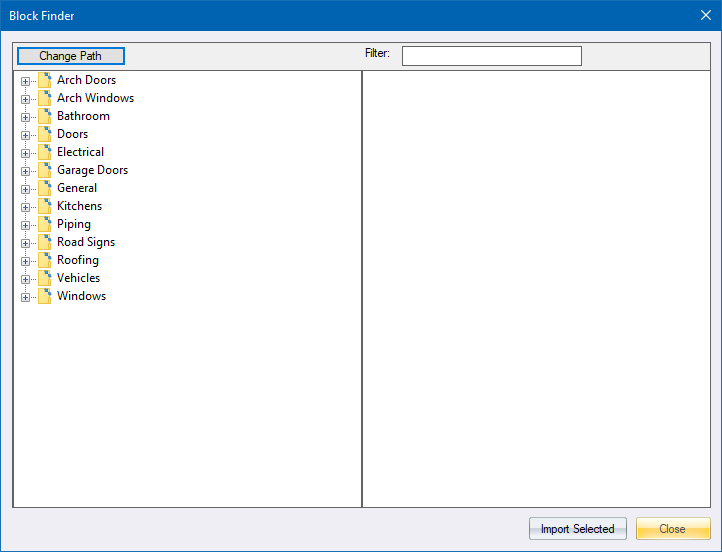Image resolution: width=722 pixels, height=552 pixels.
Task: Click the Road Signs folder icon
Action: (x=44, y=242)
